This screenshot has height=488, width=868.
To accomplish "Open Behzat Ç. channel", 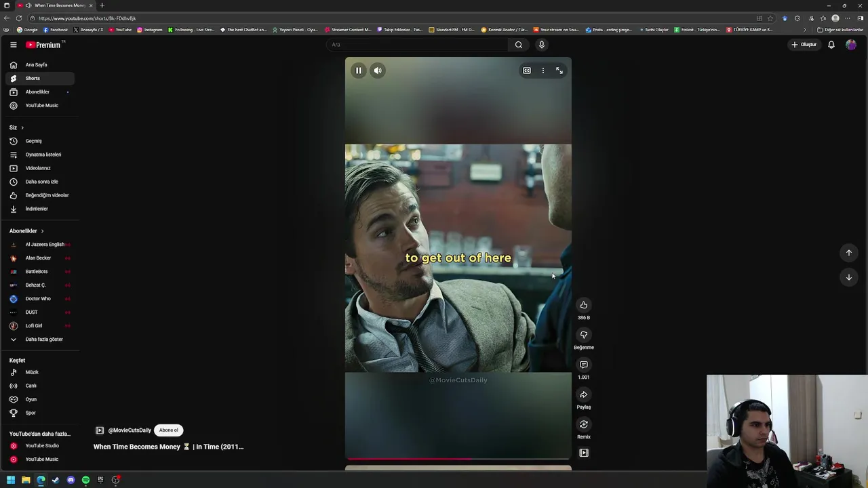I will click(x=40, y=285).
